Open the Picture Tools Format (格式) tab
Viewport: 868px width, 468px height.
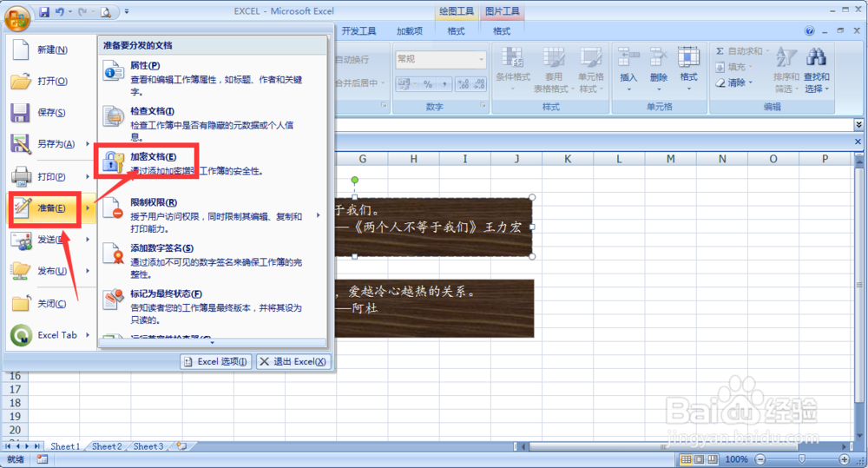tap(502, 31)
